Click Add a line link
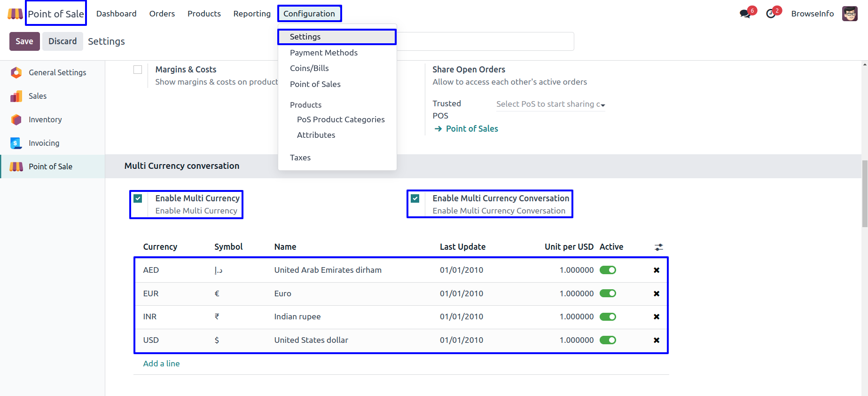Screen dimensions: 868x396 click(x=161, y=364)
